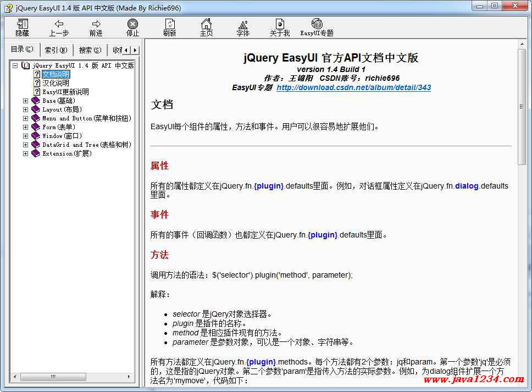The height and width of the screenshot is (392, 532).
Task: Select the DataGrid and Tree(表格和树) label
Action: click(x=86, y=145)
